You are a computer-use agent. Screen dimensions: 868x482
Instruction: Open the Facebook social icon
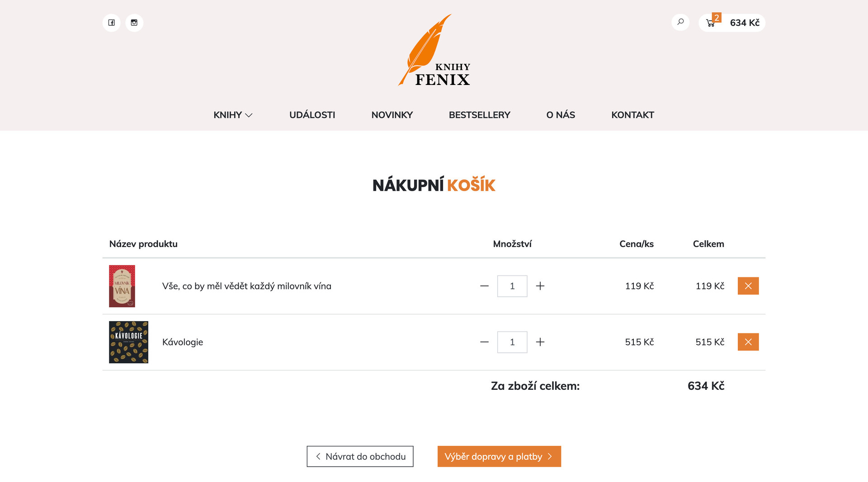pyautogui.click(x=111, y=23)
